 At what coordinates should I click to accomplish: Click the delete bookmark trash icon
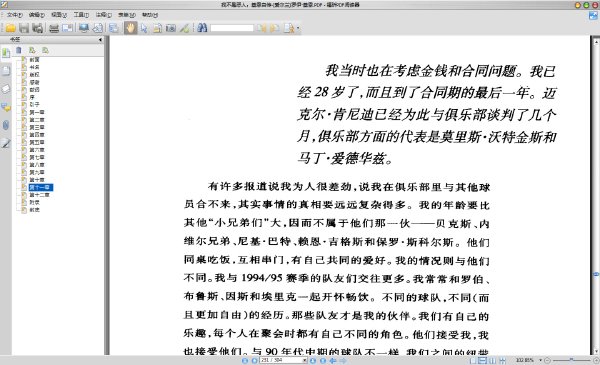tap(19, 50)
